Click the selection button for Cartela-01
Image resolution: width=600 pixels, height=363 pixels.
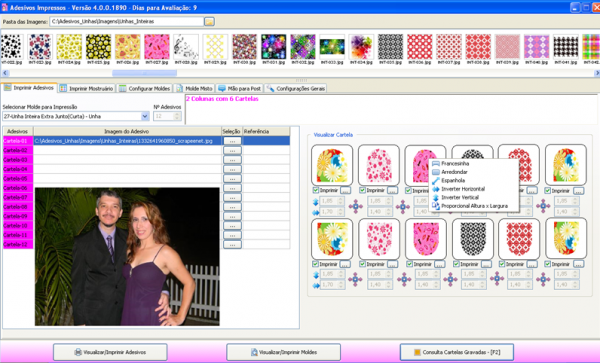[232, 141]
